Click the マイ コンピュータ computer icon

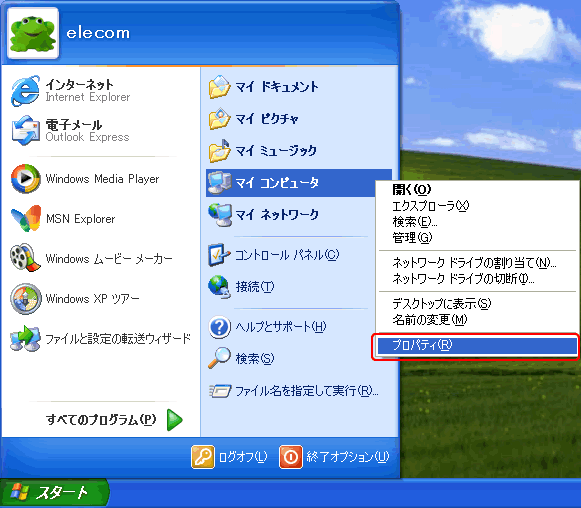coord(219,183)
